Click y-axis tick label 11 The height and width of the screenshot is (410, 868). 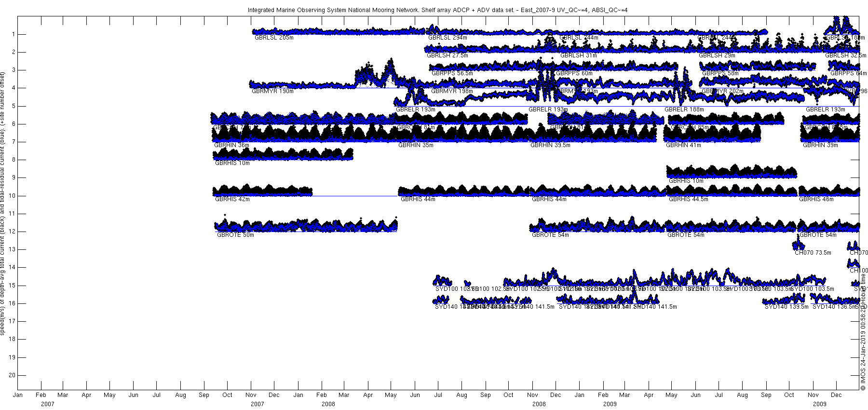coord(11,214)
